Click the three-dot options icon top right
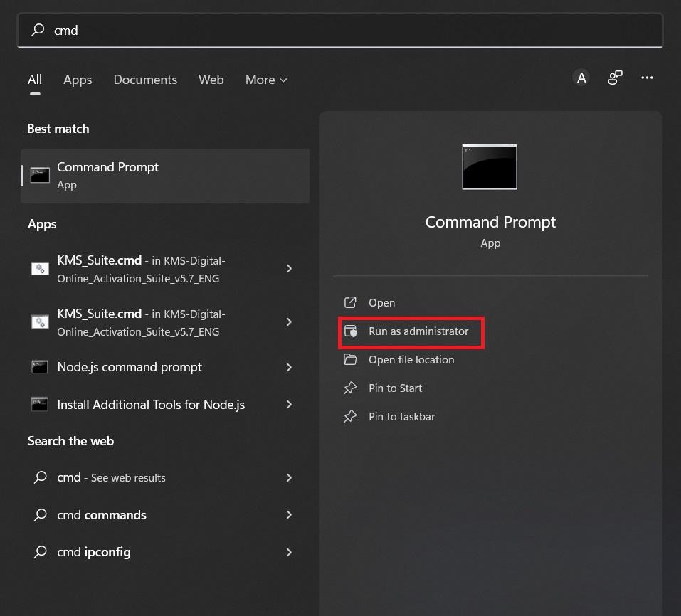The width and height of the screenshot is (681, 616). pyautogui.click(x=647, y=78)
